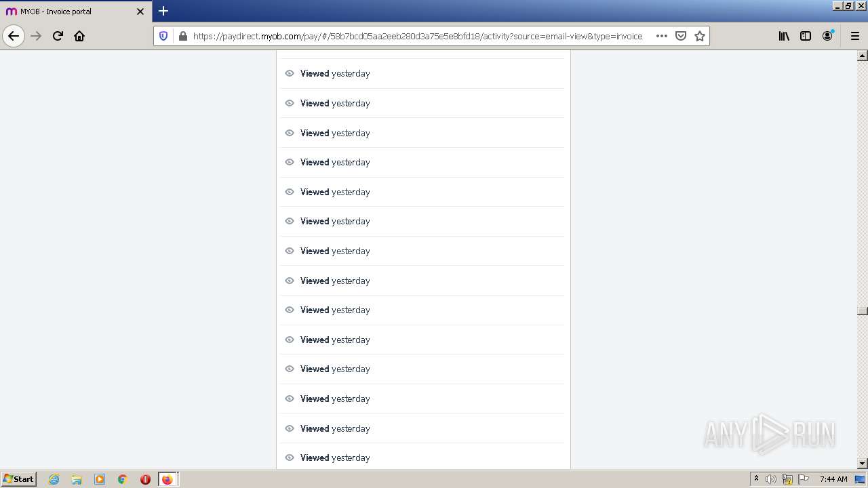868x488 pixels.
Task: Click the vertical scrollbar thumb
Action: coord(863,311)
